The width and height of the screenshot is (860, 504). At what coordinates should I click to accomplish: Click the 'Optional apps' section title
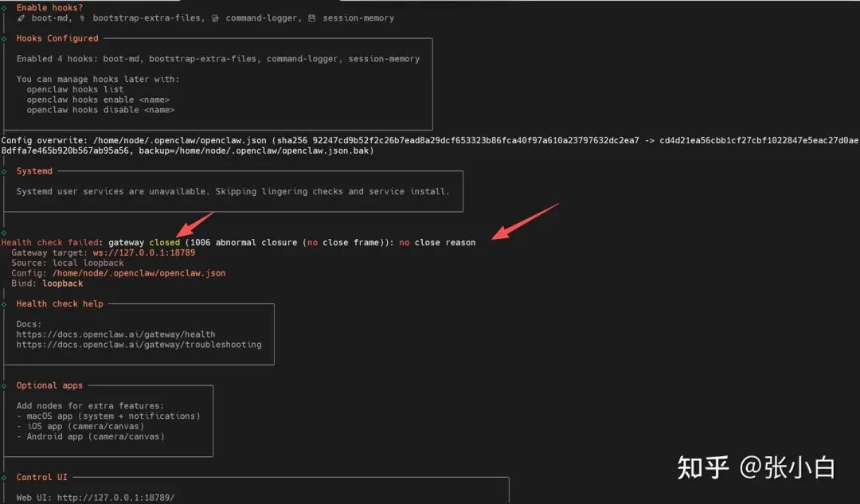coord(49,385)
